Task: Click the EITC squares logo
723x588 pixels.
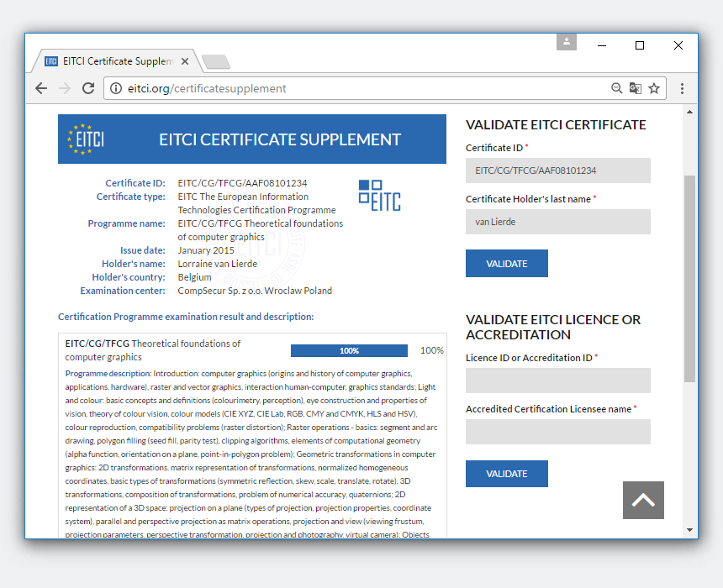Action: [379, 194]
